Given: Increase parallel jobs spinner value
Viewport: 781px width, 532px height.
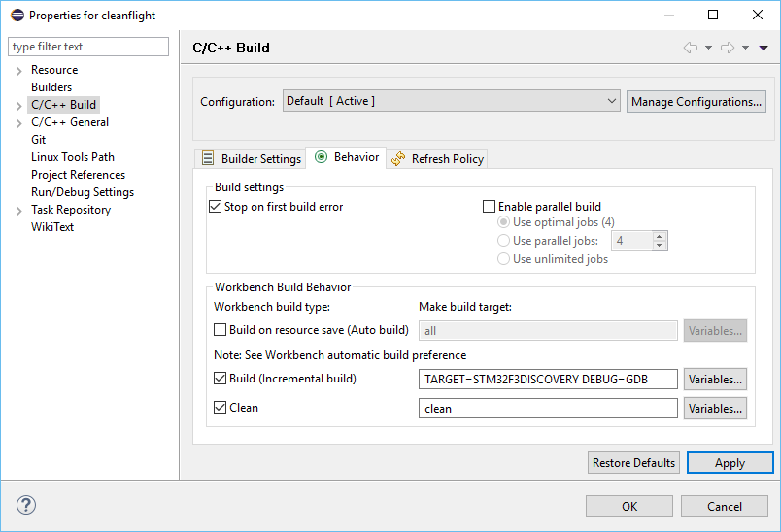Looking at the screenshot, I should 660,236.
